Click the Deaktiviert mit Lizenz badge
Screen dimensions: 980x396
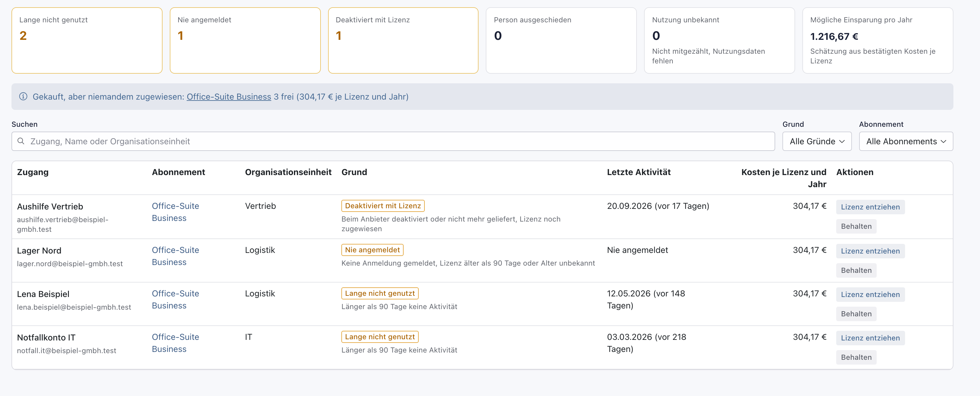[x=383, y=206]
